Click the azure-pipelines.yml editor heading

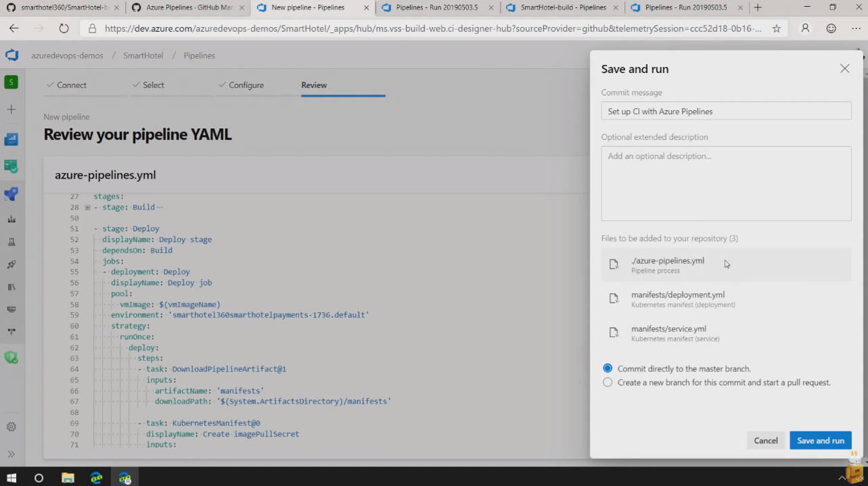coord(105,175)
